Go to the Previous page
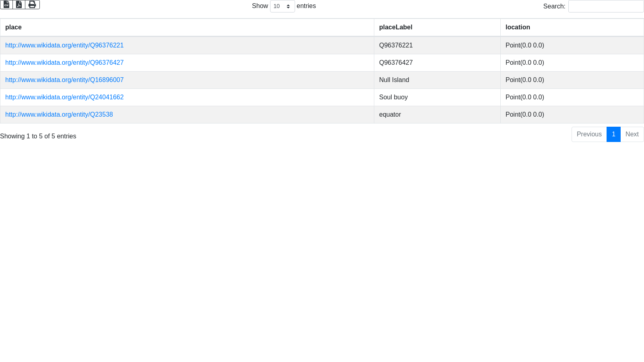This screenshot has height=362, width=644. (x=589, y=134)
